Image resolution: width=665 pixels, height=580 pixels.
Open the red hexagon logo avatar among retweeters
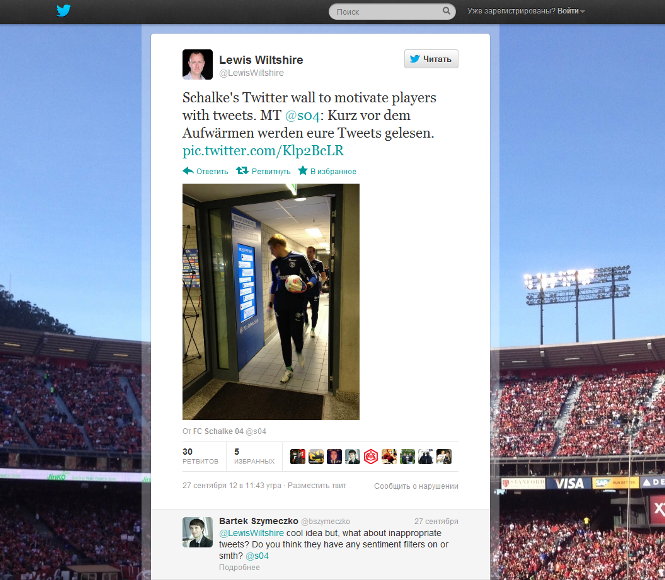(371, 457)
